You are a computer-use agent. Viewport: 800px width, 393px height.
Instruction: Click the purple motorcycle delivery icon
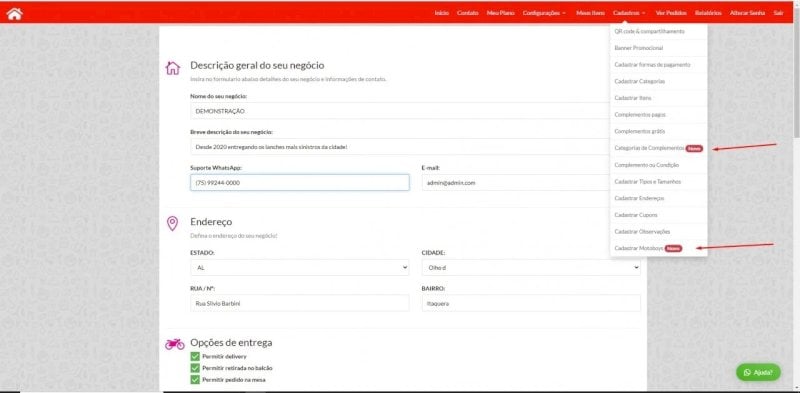pyautogui.click(x=174, y=344)
